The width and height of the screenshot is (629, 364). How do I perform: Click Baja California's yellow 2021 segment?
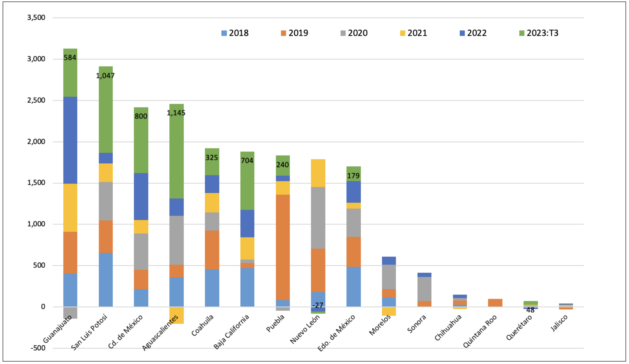[x=247, y=249]
